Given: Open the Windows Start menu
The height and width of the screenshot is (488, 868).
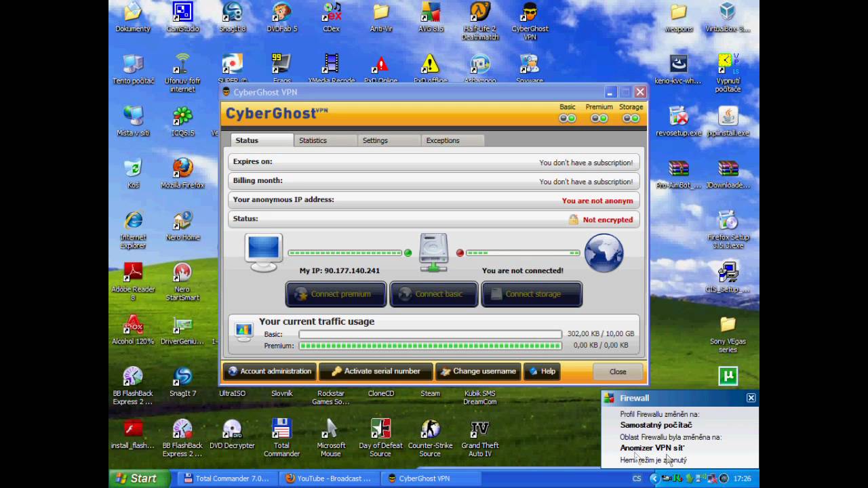Looking at the screenshot, I should tap(138, 478).
